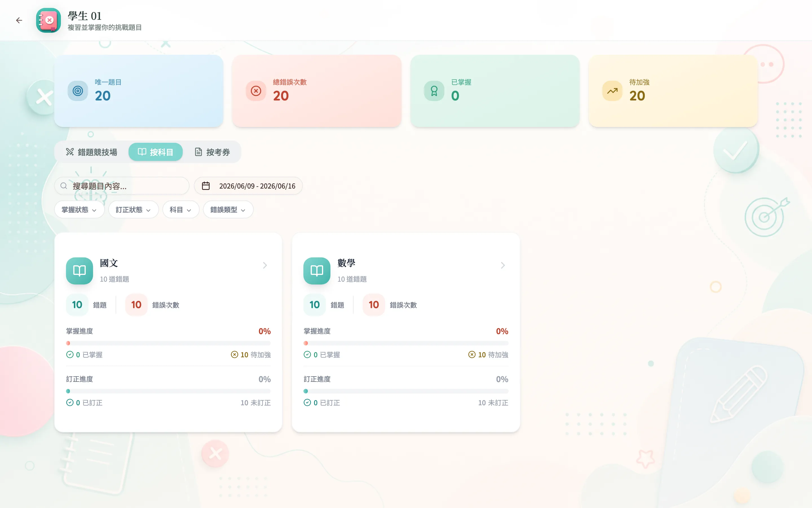
Task: Switch to the 按考券 tab
Action: 212,152
